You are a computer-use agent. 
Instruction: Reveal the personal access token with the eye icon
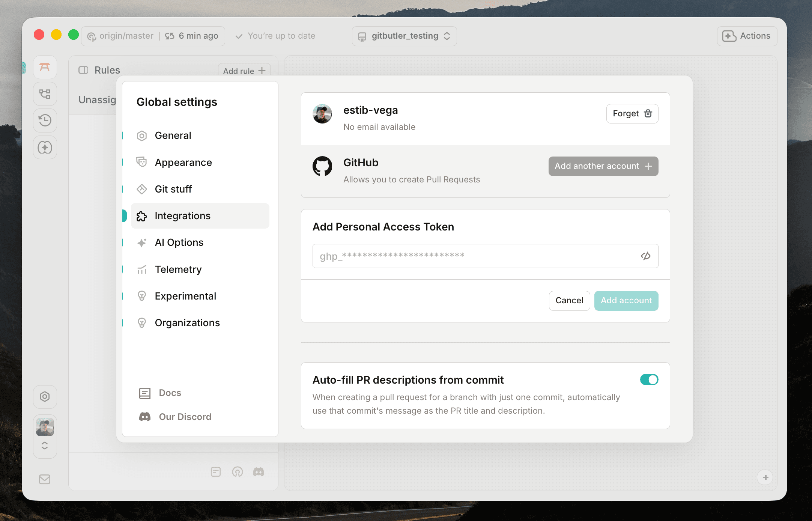(x=646, y=256)
